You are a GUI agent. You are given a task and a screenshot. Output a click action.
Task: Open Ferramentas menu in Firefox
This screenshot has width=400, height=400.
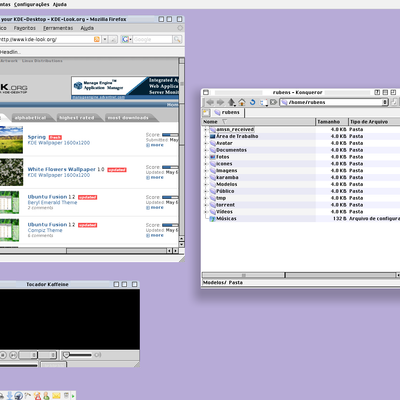tap(58, 28)
